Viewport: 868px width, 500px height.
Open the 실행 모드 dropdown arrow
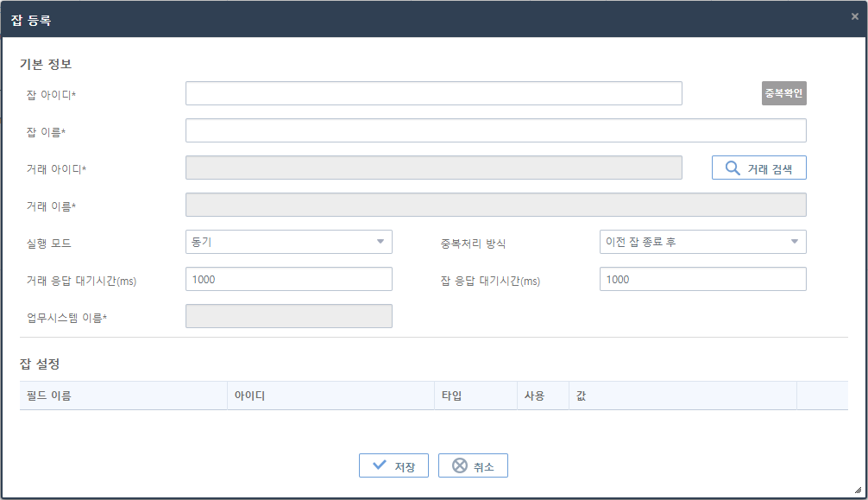[381, 242]
